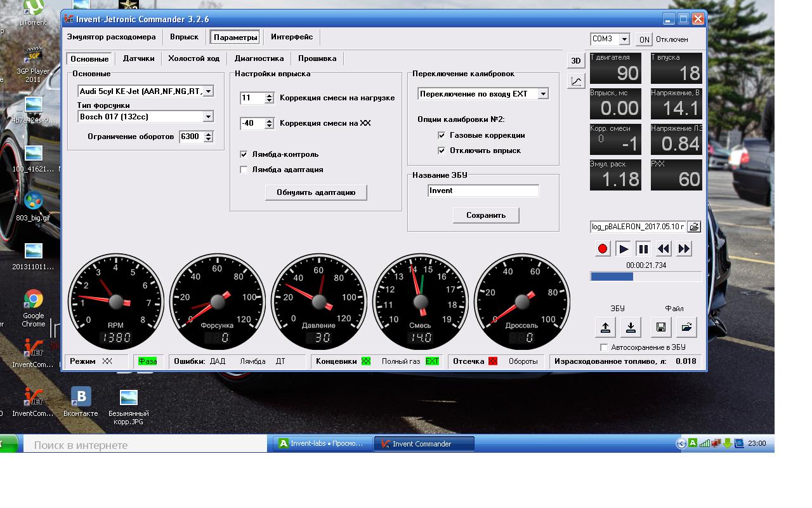
Task: Expand Переключение по входу EXT dropdown
Action: click(x=543, y=94)
